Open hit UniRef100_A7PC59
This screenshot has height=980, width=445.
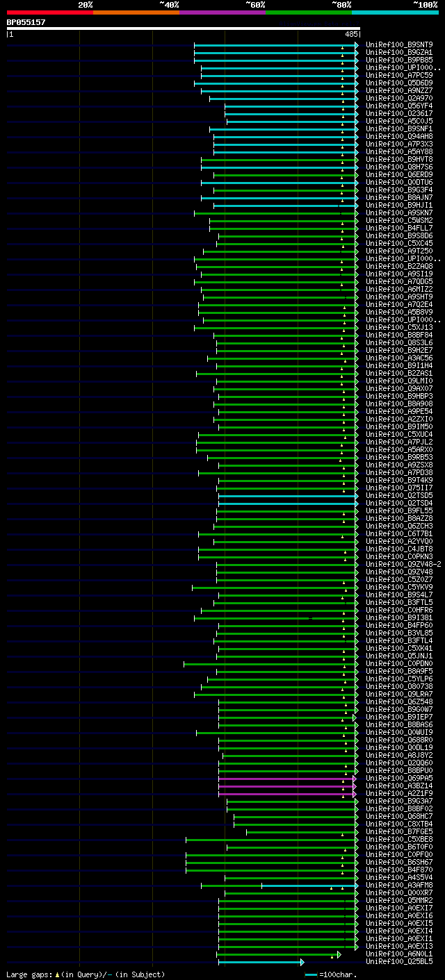pyautogui.click(x=399, y=76)
